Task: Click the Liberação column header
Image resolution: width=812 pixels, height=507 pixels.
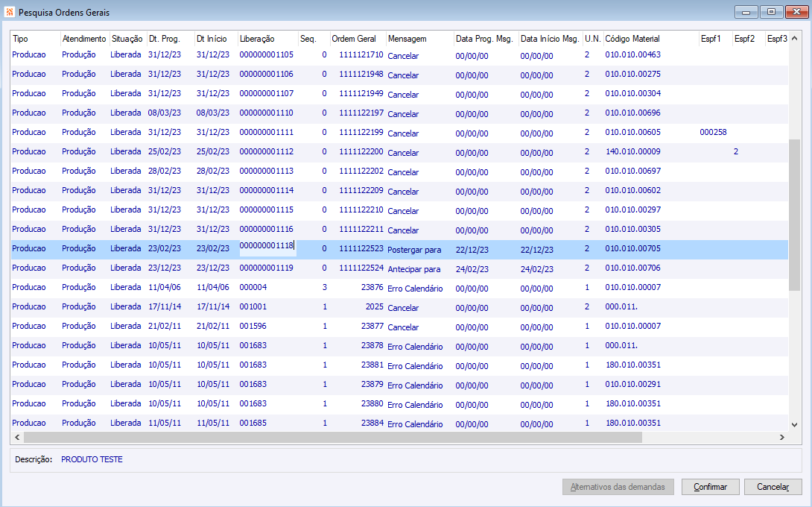Action: (257, 38)
